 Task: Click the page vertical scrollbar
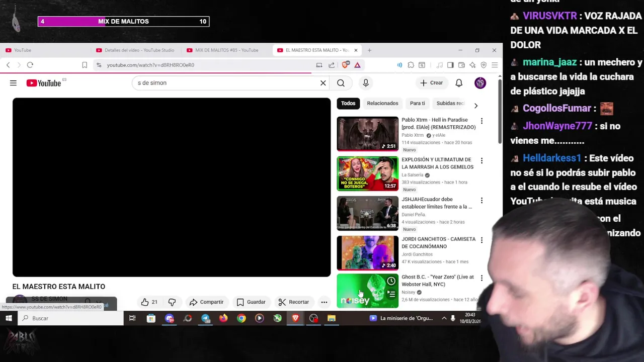pos(500,111)
